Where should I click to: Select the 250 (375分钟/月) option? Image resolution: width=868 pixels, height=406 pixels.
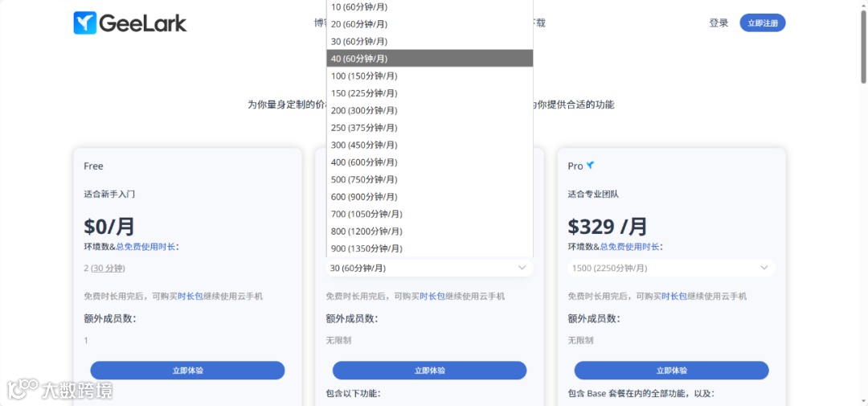point(429,127)
